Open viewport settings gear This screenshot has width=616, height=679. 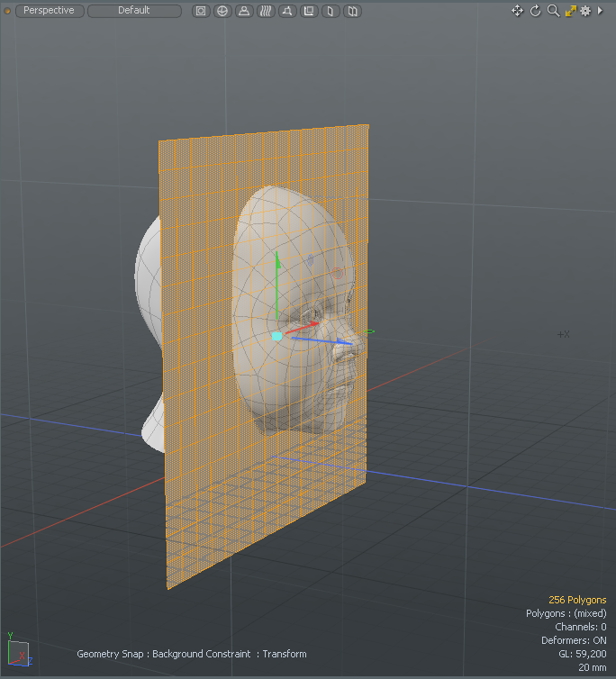[585, 11]
